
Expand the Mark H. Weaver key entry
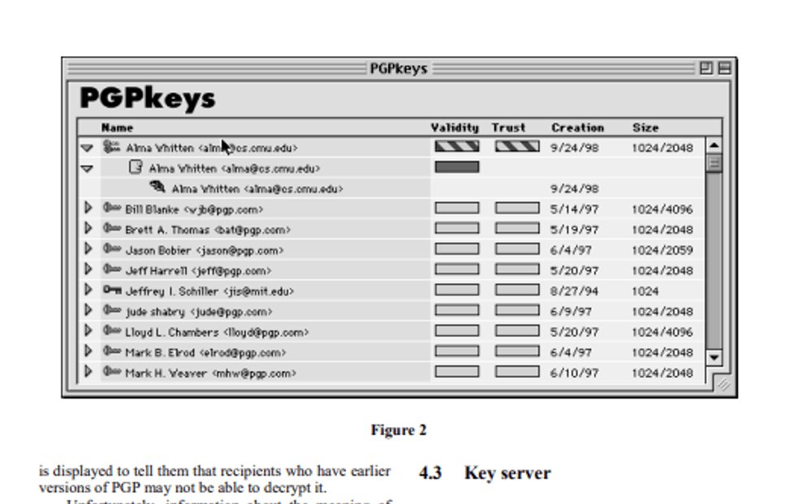[x=88, y=372]
